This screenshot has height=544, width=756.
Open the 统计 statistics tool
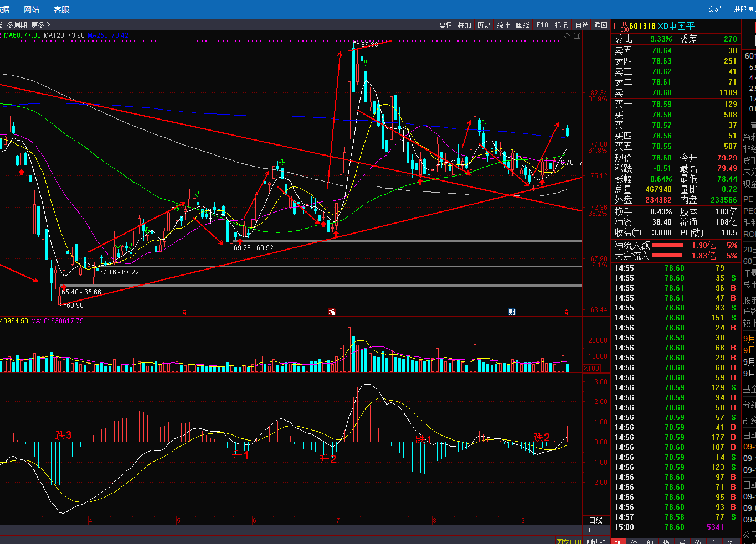[x=503, y=25]
